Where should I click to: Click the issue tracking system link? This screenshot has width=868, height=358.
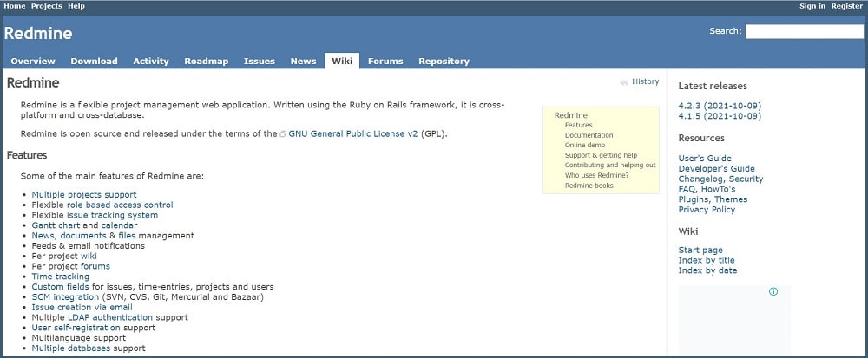[x=112, y=215]
